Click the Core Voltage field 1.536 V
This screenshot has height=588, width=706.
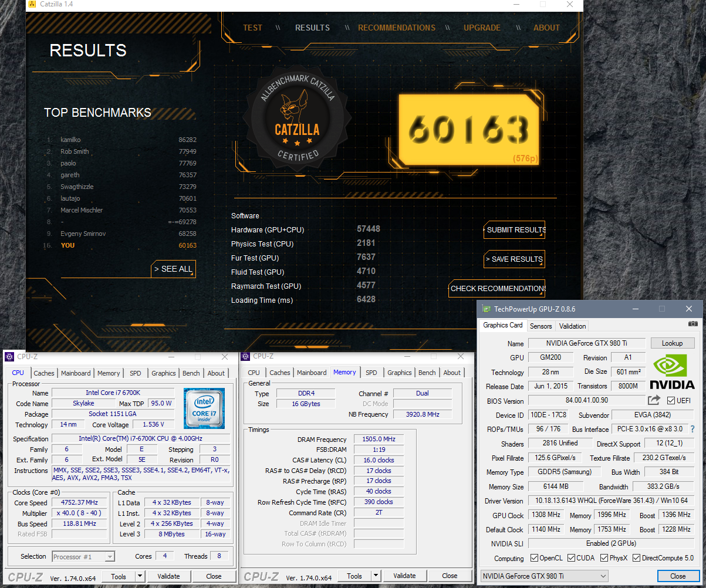tap(153, 424)
